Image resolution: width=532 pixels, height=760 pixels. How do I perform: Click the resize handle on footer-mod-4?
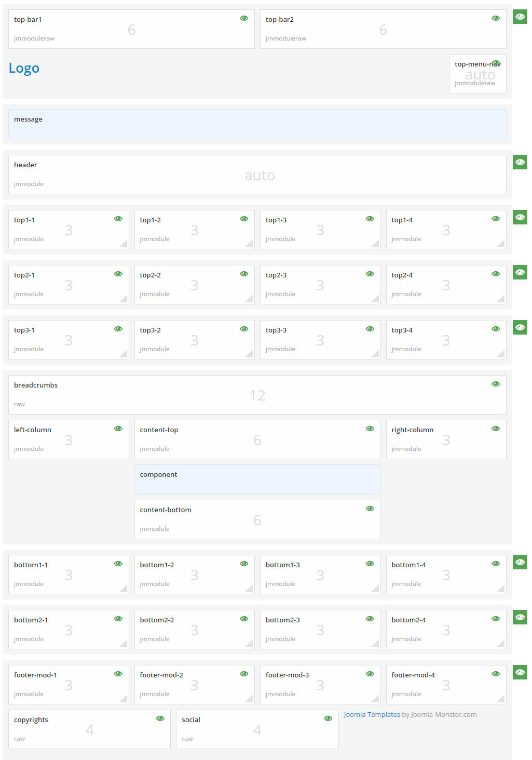point(501,698)
